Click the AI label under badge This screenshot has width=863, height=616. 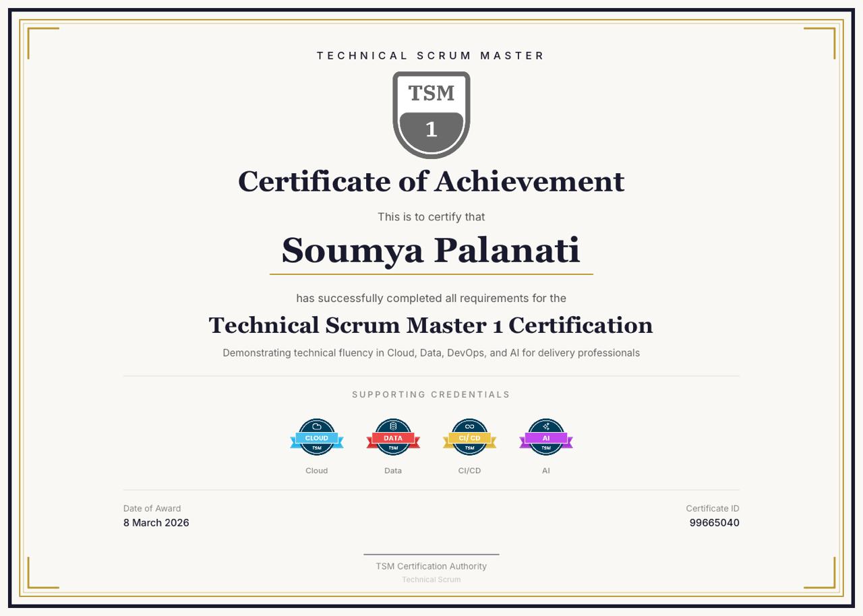[x=546, y=470]
